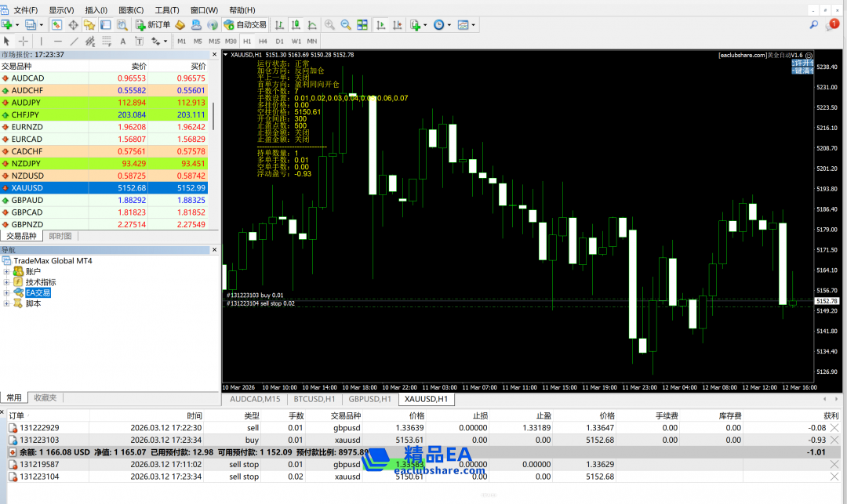Close order 131222929 with its X button
847x504 pixels.
coord(834,428)
